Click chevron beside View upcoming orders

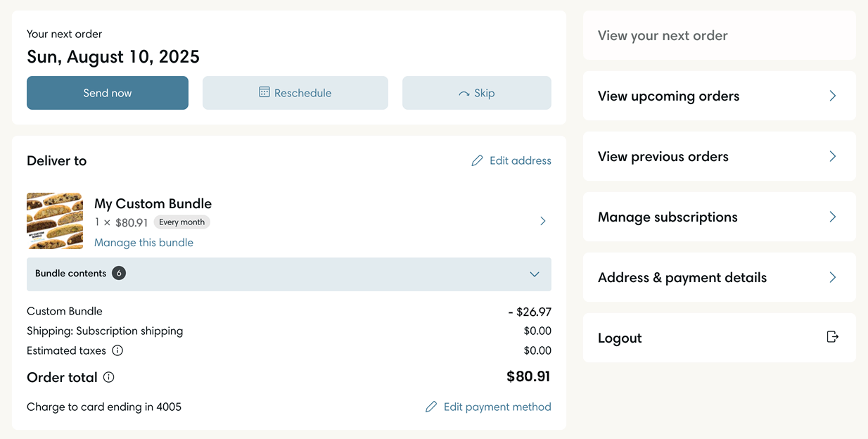832,96
